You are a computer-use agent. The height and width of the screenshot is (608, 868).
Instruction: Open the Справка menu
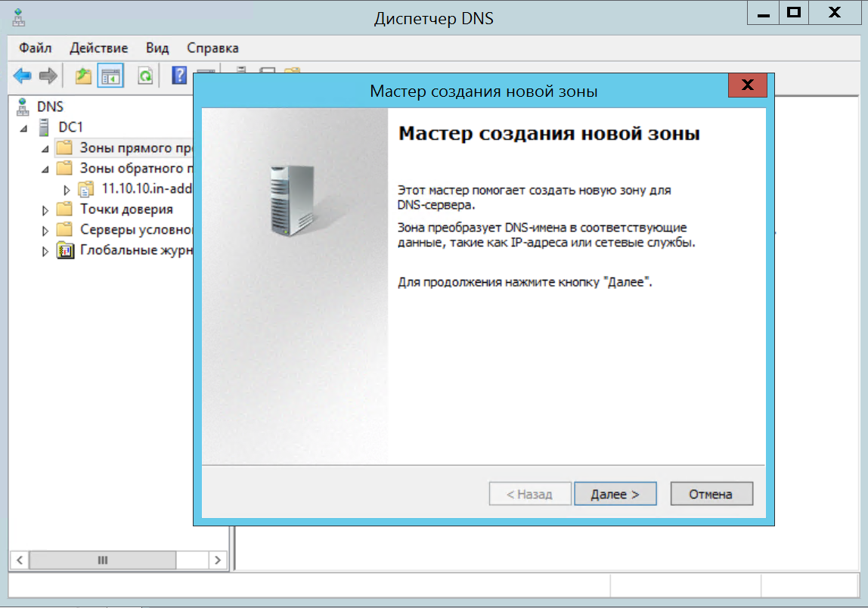[x=212, y=48]
